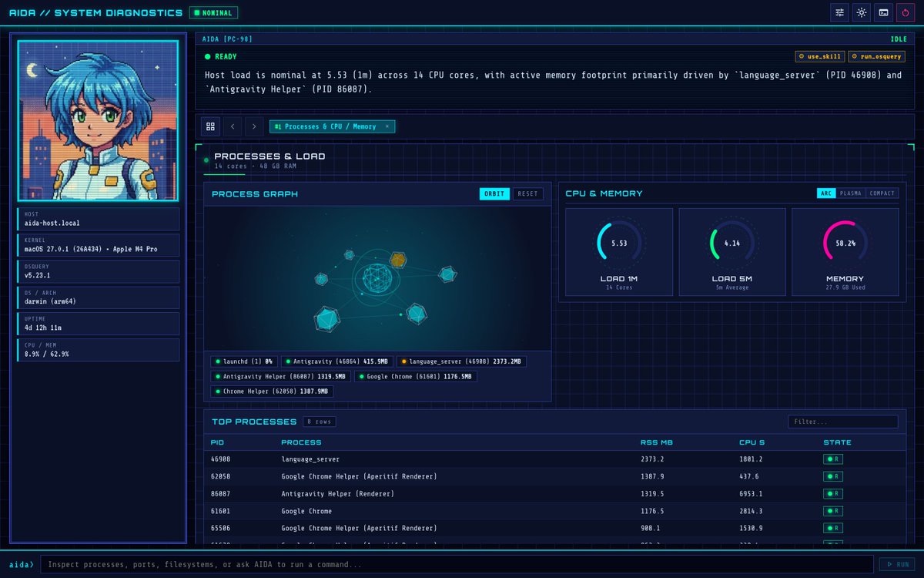The width and height of the screenshot is (924, 578).
Task: Click the OSQUERY v5.23.1 info card
Action: 99,271
